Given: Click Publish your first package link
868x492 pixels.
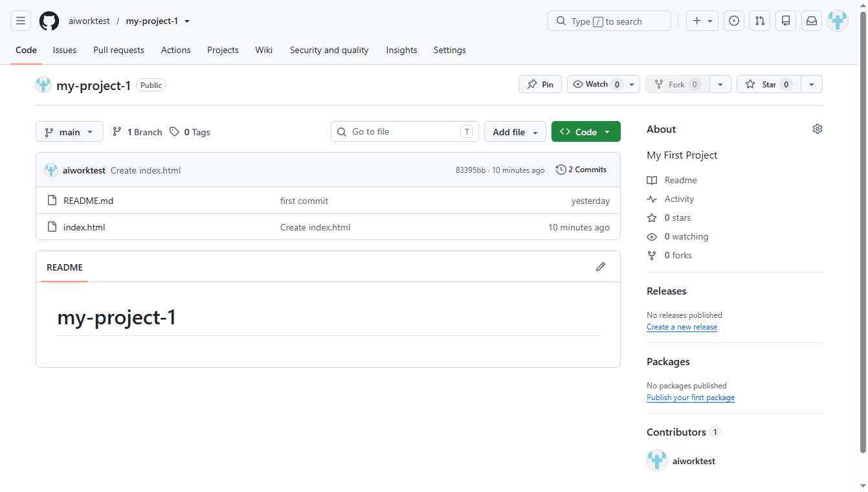Looking at the screenshot, I should [691, 397].
